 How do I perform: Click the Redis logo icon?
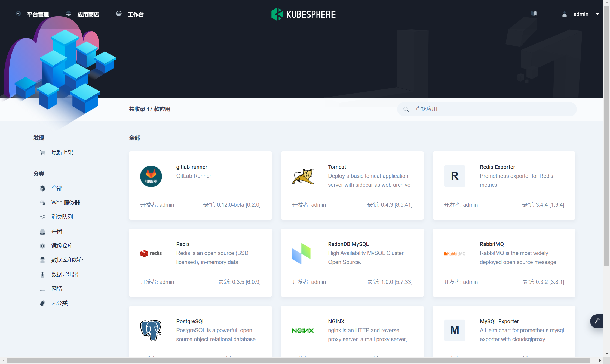click(x=151, y=253)
